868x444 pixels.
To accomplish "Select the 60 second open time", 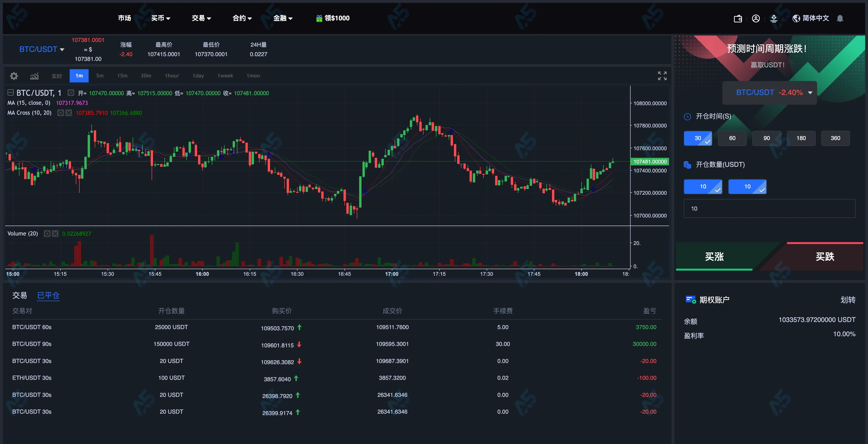I will pyautogui.click(x=732, y=138).
